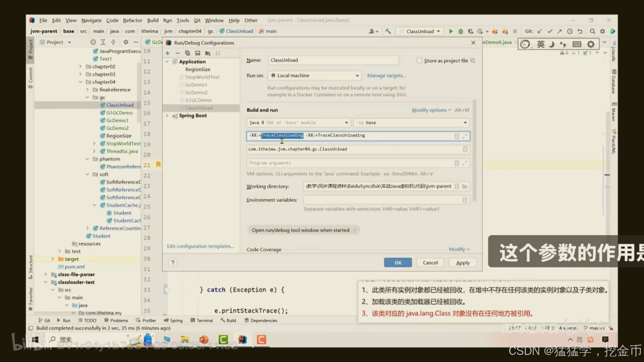Image resolution: width=644 pixels, height=362 pixels.
Task: Open help question mark in dialog
Action: 173,262
